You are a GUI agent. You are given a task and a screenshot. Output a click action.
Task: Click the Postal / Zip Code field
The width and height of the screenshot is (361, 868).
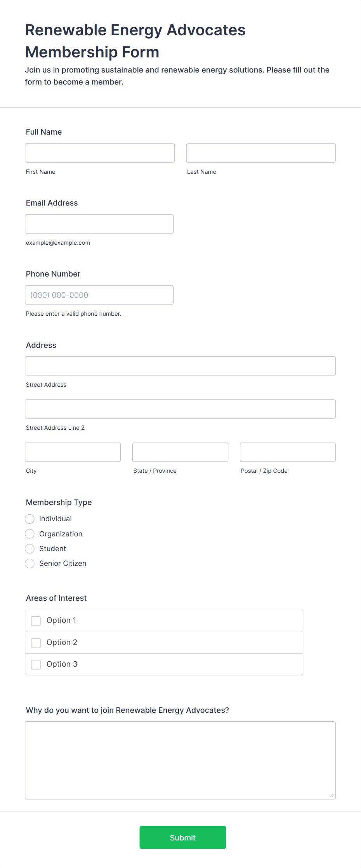[x=288, y=452]
